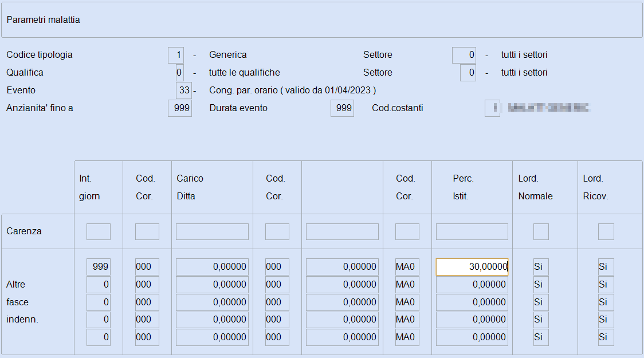
Task: Select Lord. Ricov. Si in the 30,00000 row
Action: click(606, 267)
